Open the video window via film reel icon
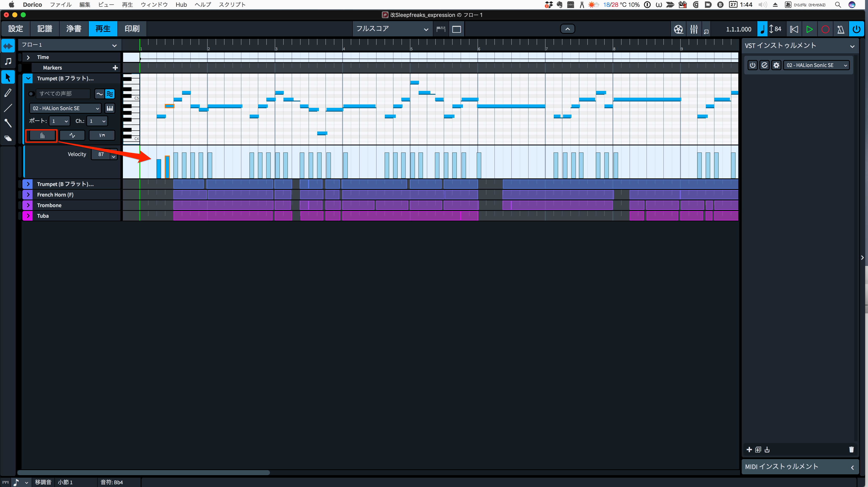 (678, 29)
